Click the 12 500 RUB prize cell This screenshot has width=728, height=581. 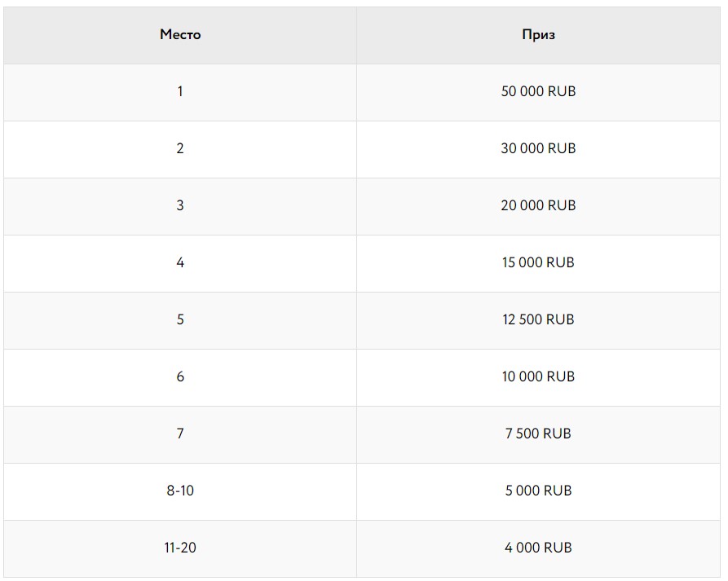(x=538, y=319)
